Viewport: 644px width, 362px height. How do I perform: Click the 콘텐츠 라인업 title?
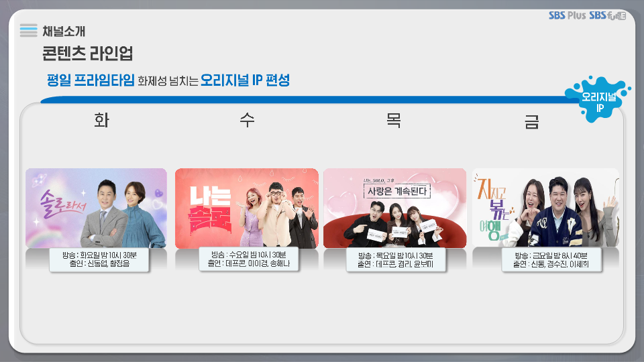pyautogui.click(x=87, y=54)
